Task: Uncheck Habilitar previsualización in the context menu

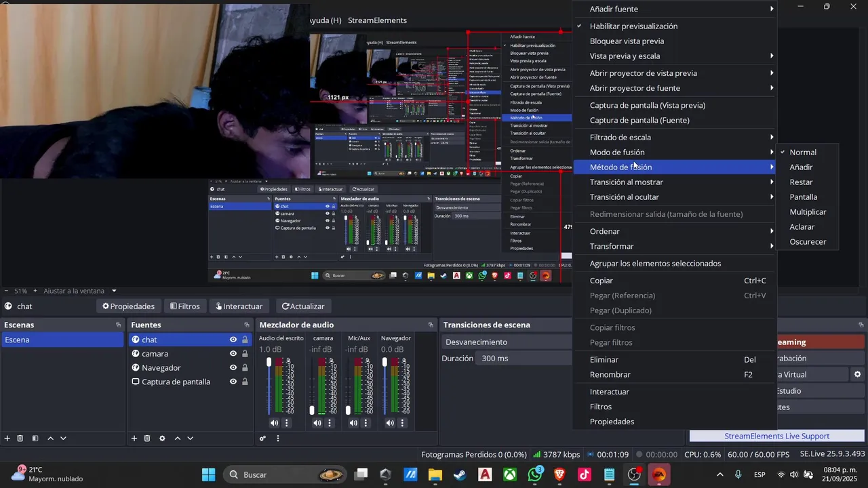Action: (x=675, y=26)
